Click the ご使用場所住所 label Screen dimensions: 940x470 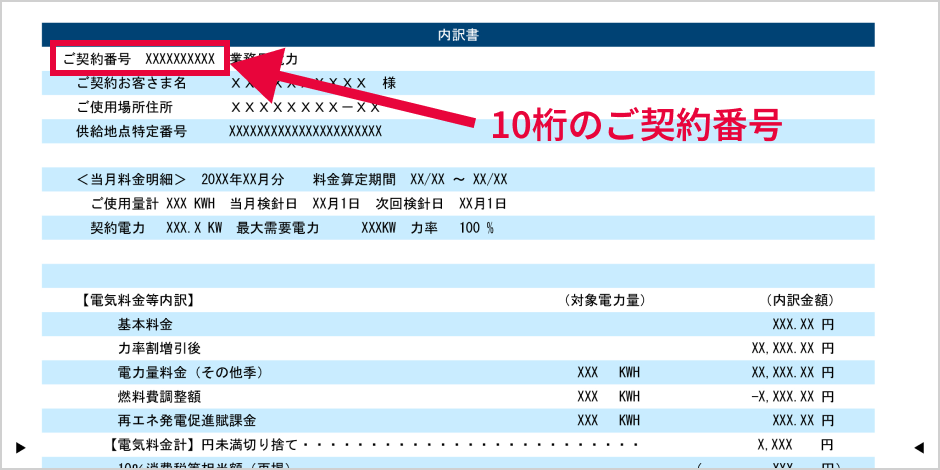124,107
